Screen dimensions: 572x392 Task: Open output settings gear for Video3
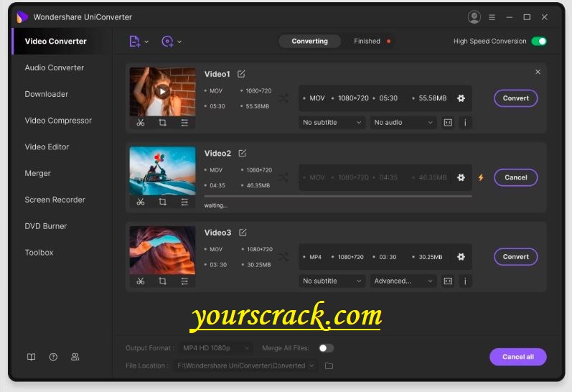[461, 256]
